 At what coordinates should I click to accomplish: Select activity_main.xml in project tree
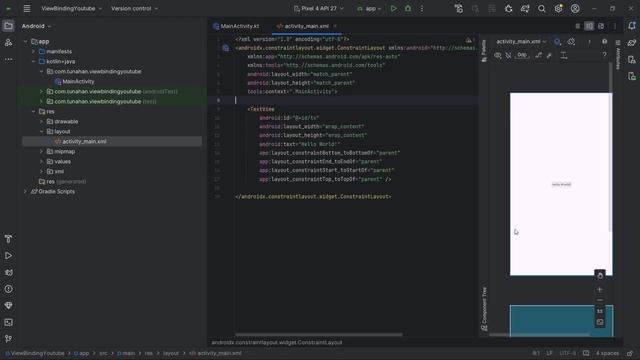coord(112,141)
